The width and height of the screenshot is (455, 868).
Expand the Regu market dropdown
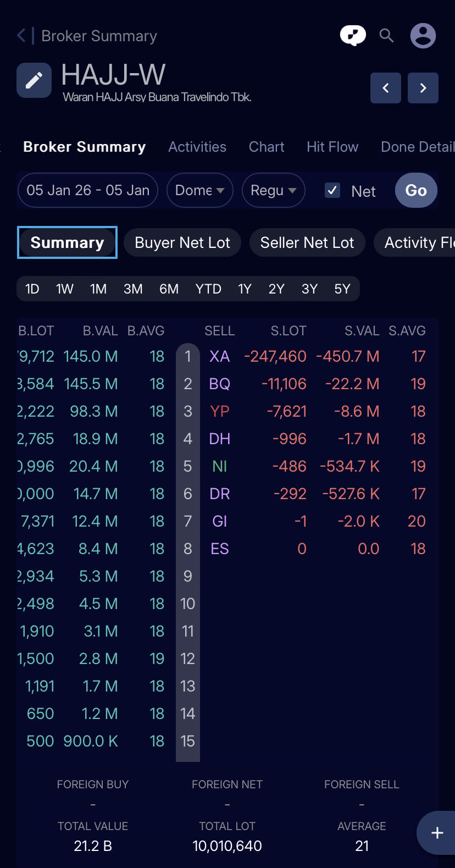pos(273,191)
